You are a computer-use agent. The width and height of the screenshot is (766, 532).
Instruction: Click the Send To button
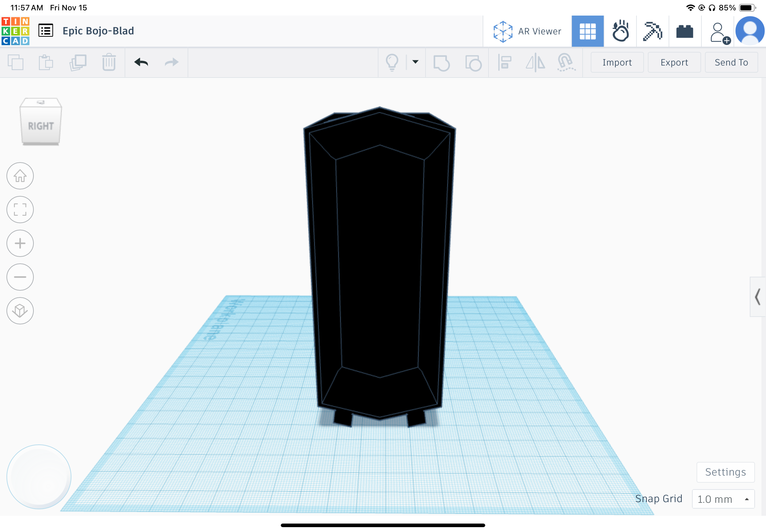(731, 62)
